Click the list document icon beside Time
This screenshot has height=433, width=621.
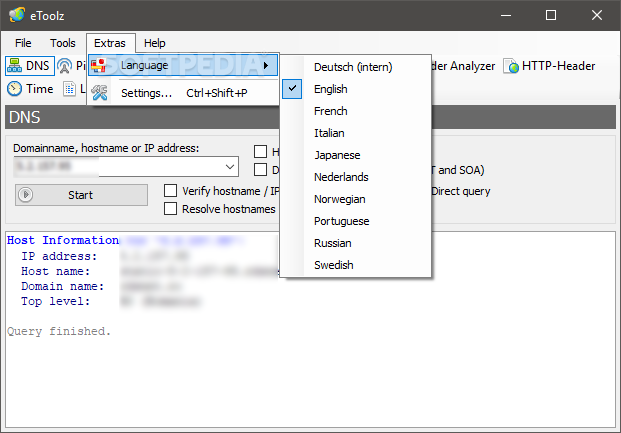[x=69, y=89]
